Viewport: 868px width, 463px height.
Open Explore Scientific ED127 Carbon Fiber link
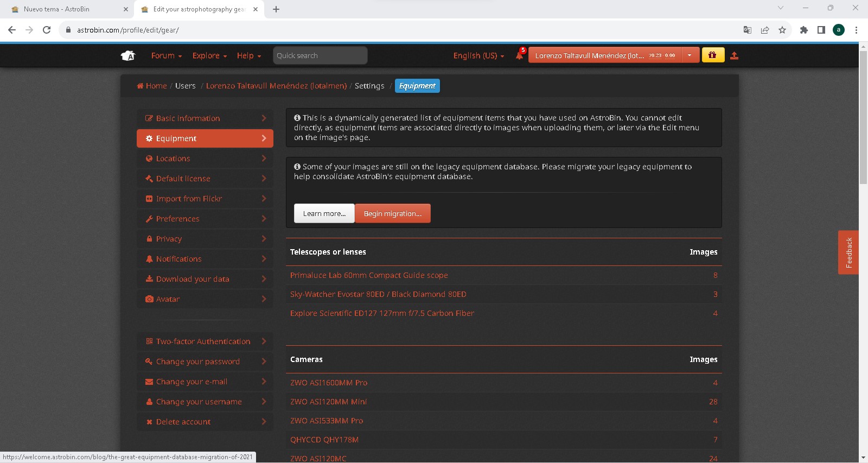(x=382, y=313)
